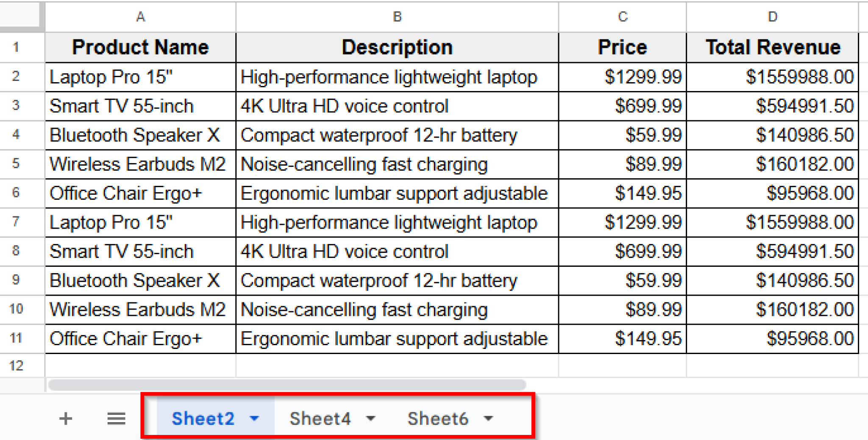The height and width of the screenshot is (440, 868).
Task: Select column A header
Action: coord(140,17)
